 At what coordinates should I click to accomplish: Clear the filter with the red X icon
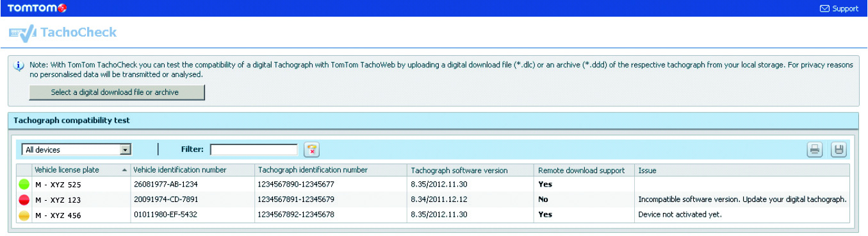point(311,149)
